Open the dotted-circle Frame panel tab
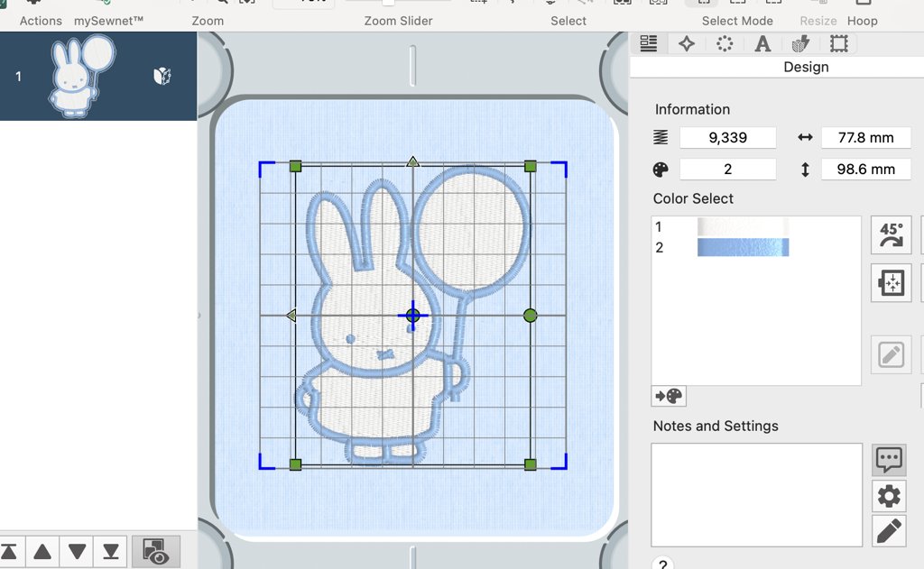This screenshot has width=924, height=569. pyautogui.click(x=725, y=43)
